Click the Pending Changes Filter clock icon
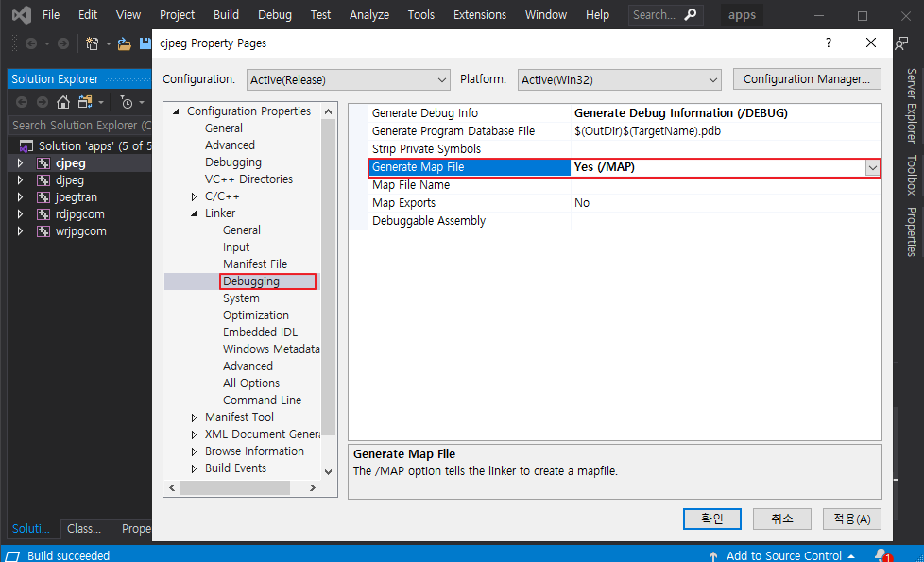 tap(127, 103)
